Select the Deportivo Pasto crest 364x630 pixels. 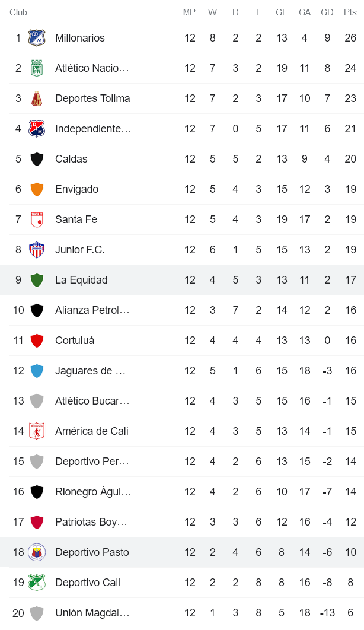point(37,552)
